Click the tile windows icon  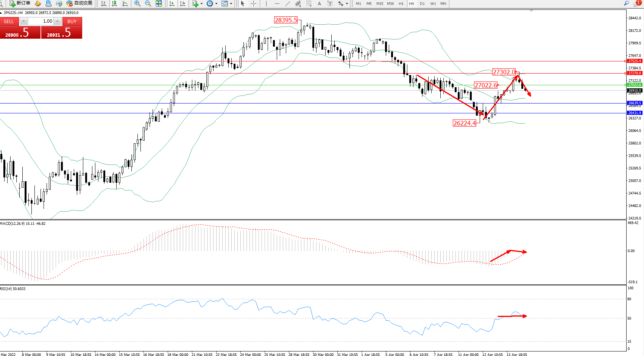(x=159, y=3)
